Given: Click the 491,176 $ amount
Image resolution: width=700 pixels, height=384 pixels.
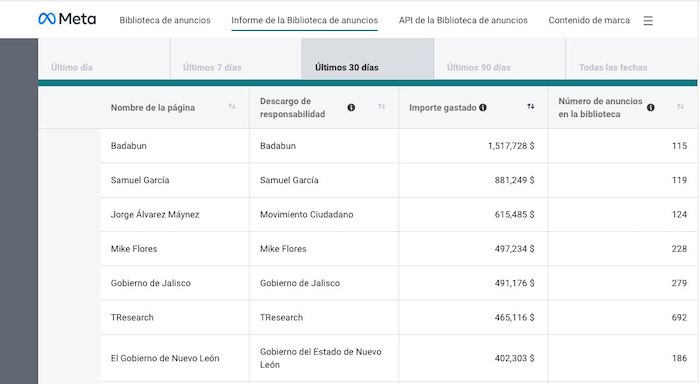Looking at the screenshot, I should tap(514, 283).
